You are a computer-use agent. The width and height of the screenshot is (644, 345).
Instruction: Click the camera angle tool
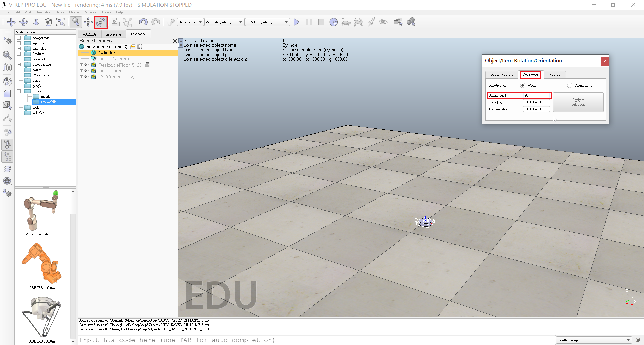(x=48, y=22)
